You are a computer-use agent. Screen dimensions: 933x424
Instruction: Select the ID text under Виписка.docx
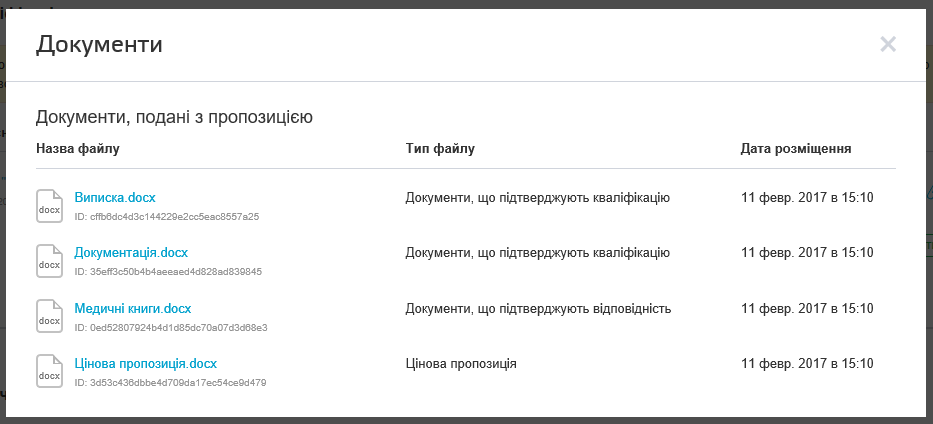pos(167,216)
